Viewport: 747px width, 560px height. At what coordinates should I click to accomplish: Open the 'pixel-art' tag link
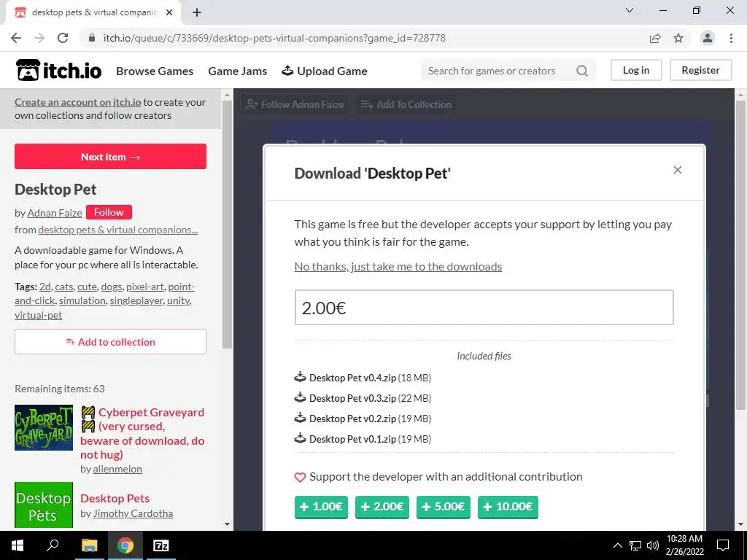(x=145, y=287)
